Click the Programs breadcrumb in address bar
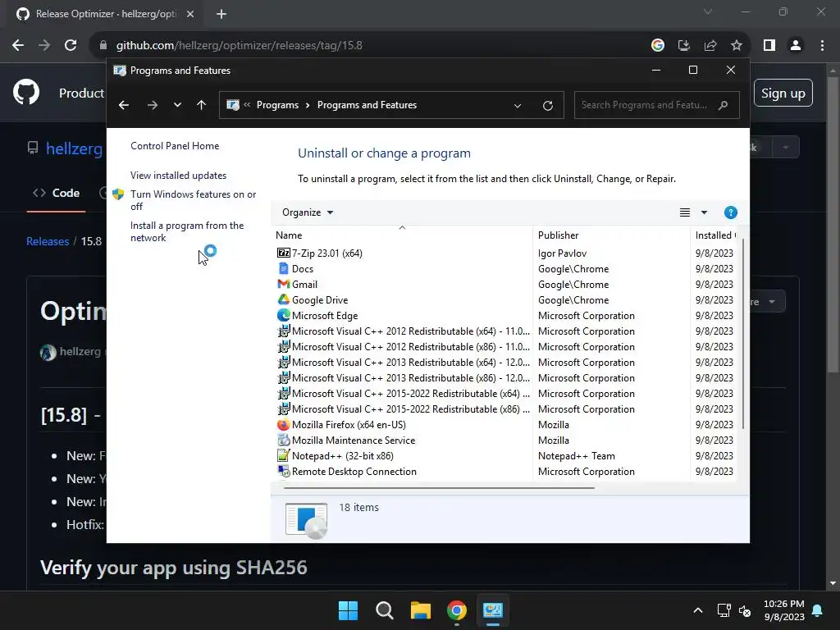The width and height of the screenshot is (840, 630). (277, 105)
